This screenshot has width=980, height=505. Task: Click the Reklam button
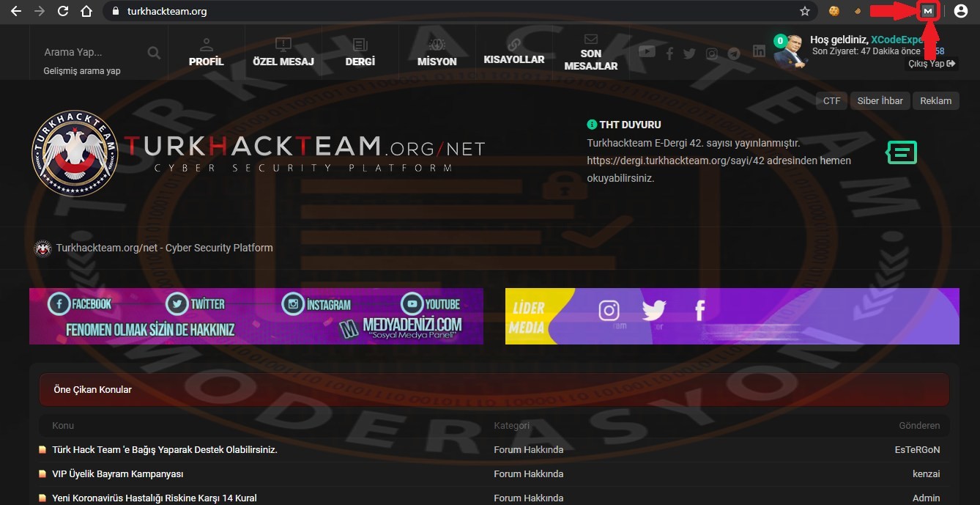(x=936, y=101)
